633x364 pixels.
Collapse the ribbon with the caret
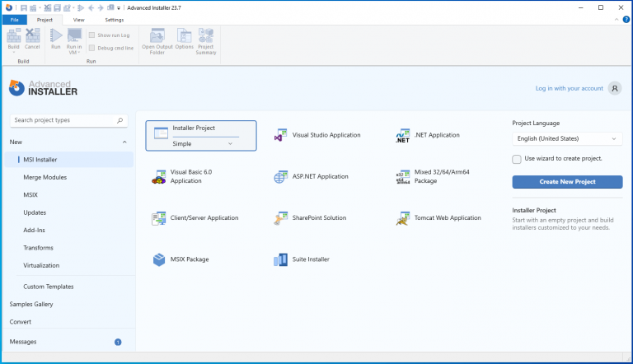pyautogui.click(x=617, y=20)
